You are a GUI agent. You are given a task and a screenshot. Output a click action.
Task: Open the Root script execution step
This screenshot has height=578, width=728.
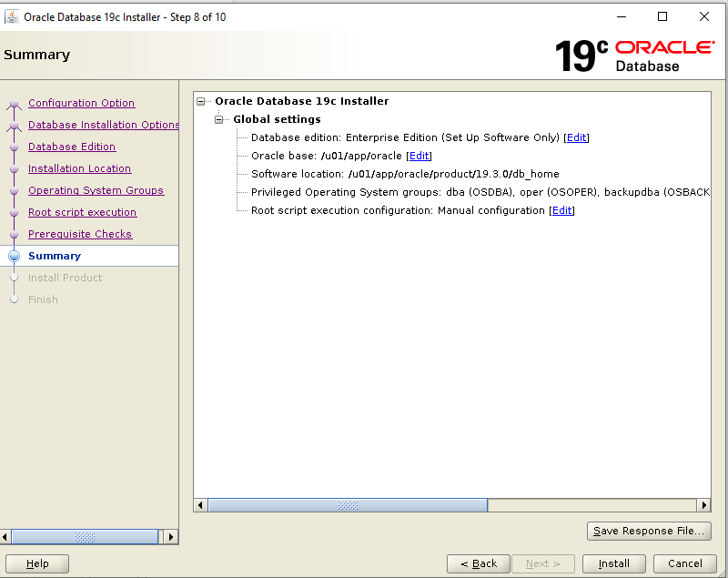point(82,212)
